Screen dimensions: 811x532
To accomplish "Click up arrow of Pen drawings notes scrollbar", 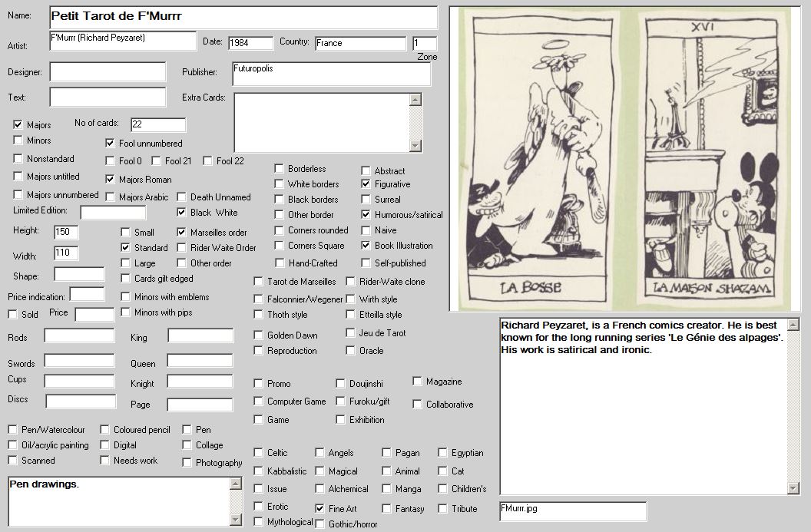I will 237,483.
